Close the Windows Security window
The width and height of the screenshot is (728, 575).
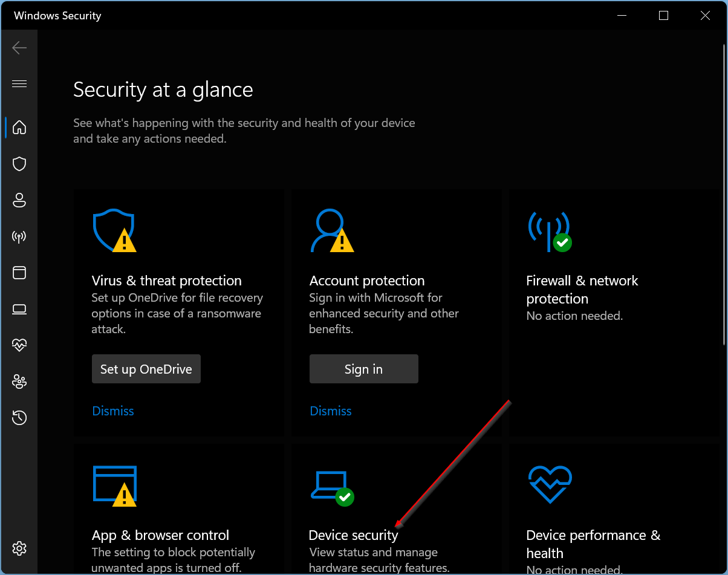(x=705, y=16)
